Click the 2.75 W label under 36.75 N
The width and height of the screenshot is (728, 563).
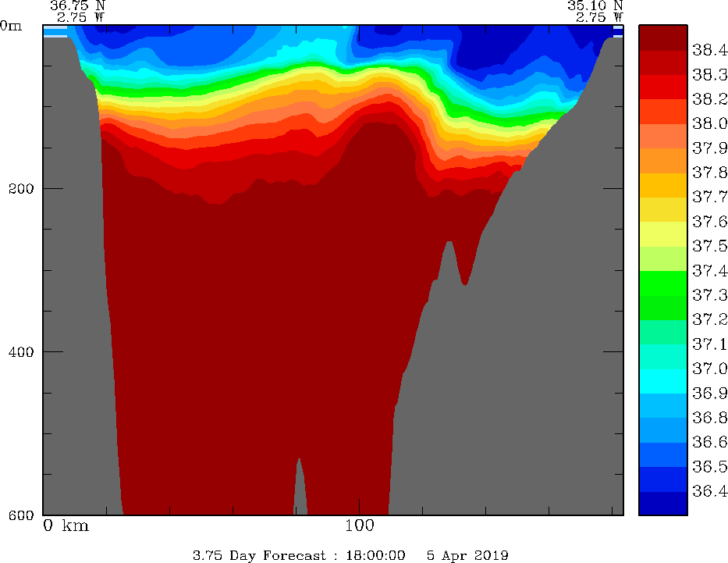(81, 18)
